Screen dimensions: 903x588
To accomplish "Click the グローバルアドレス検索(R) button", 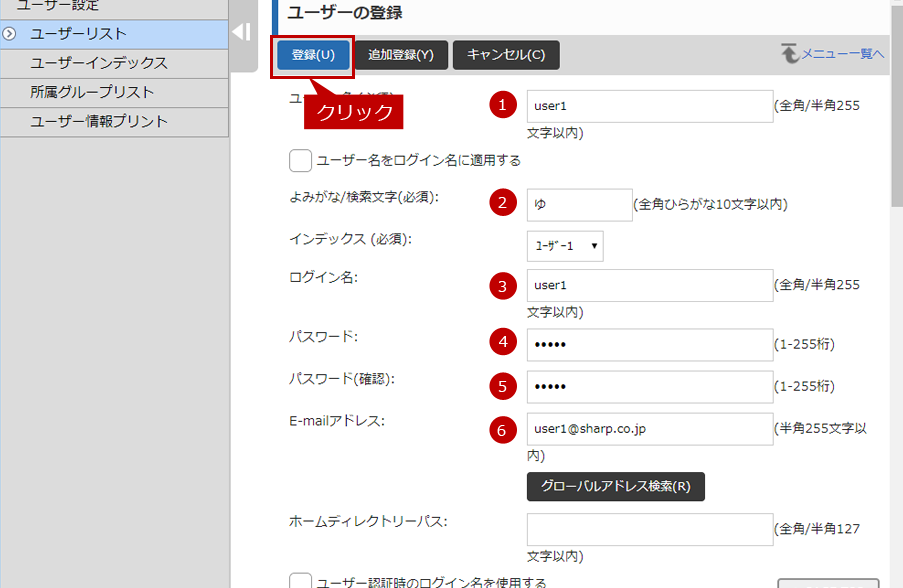I will pos(616,486).
